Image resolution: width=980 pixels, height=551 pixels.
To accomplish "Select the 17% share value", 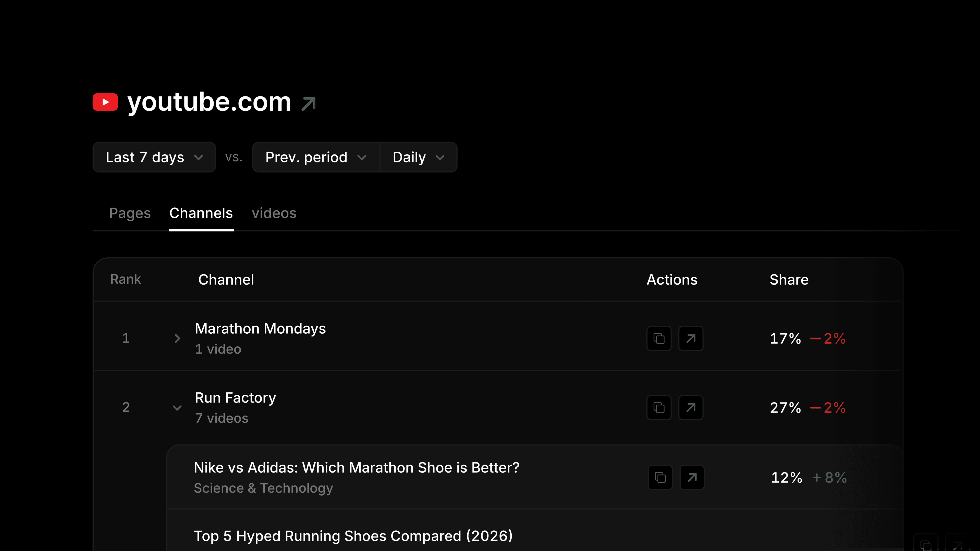I will [x=785, y=339].
